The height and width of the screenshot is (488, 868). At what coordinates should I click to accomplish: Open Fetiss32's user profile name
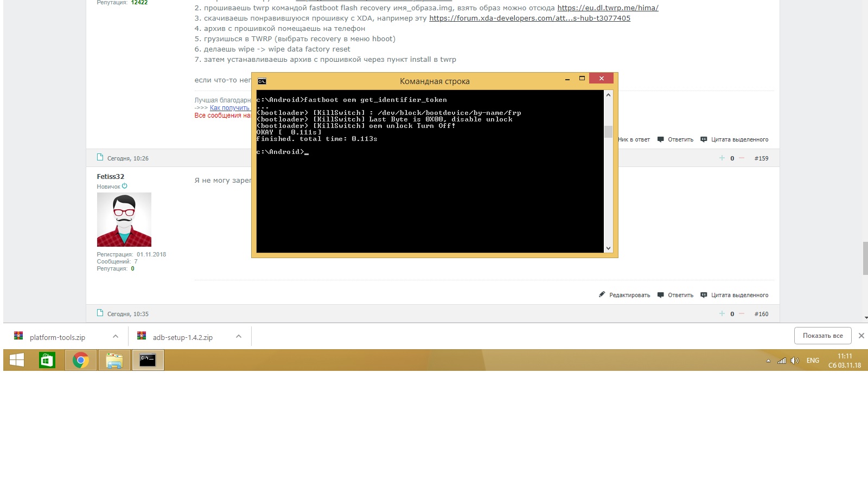pos(111,177)
